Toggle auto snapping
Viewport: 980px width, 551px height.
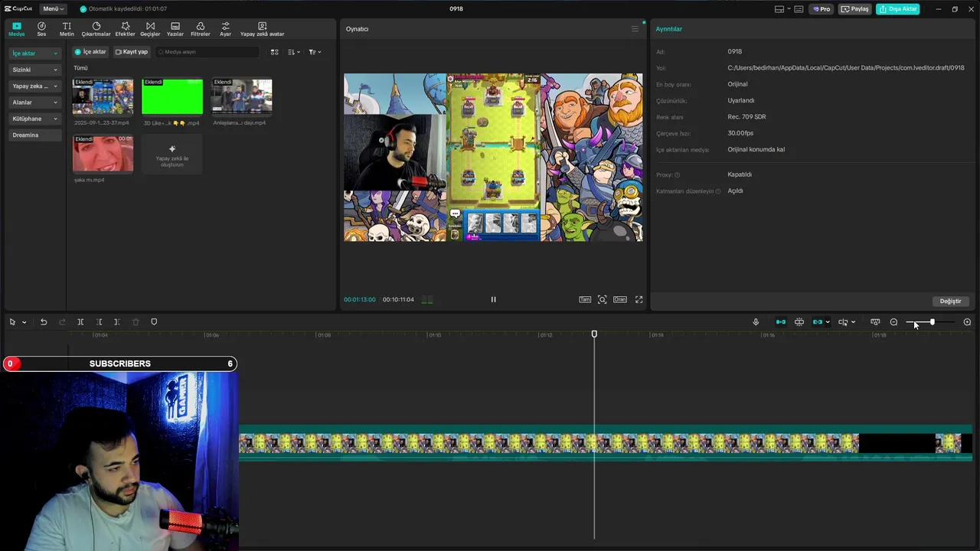click(x=799, y=322)
